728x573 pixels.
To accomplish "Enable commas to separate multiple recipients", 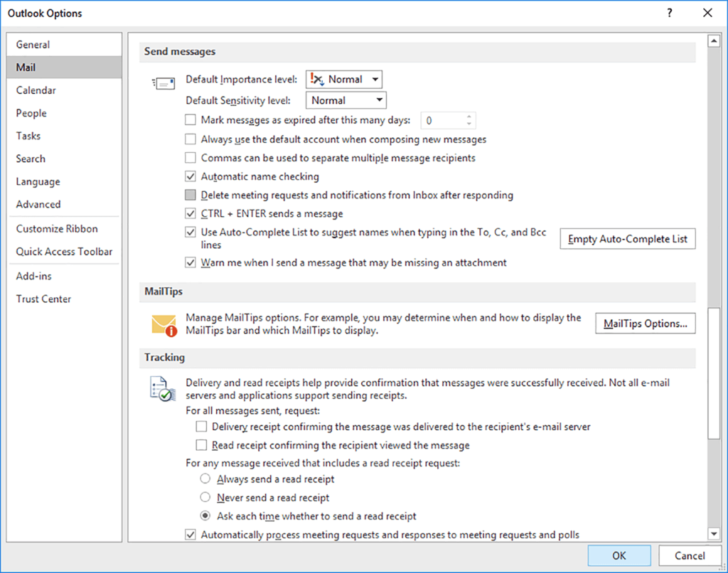I will pyautogui.click(x=190, y=158).
